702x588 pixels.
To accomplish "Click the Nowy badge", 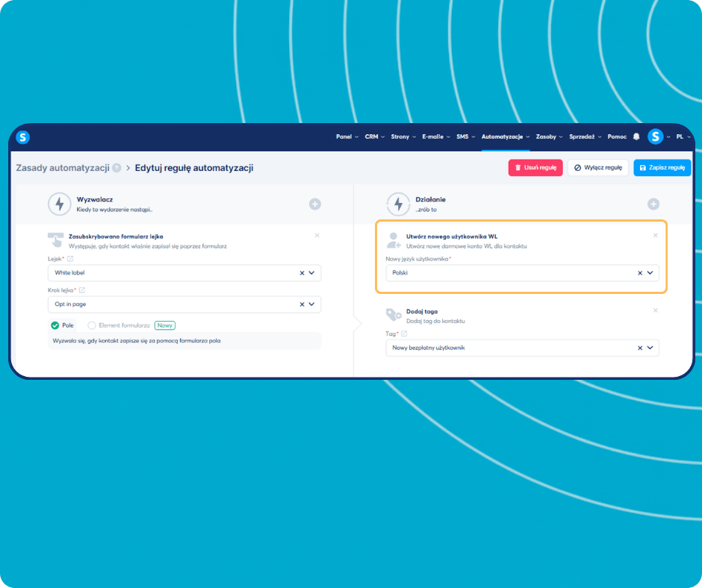I will click(x=165, y=325).
